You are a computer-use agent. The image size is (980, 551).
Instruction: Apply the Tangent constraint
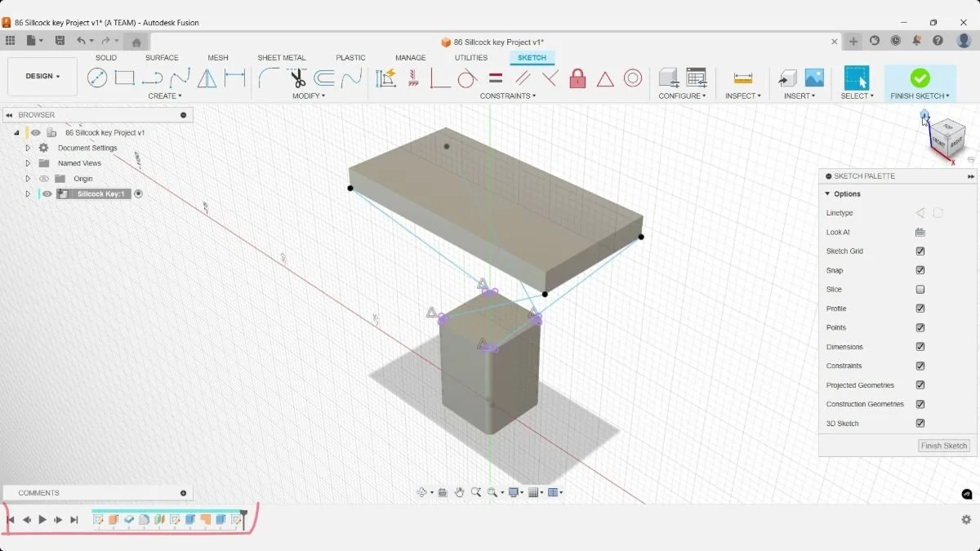(467, 78)
